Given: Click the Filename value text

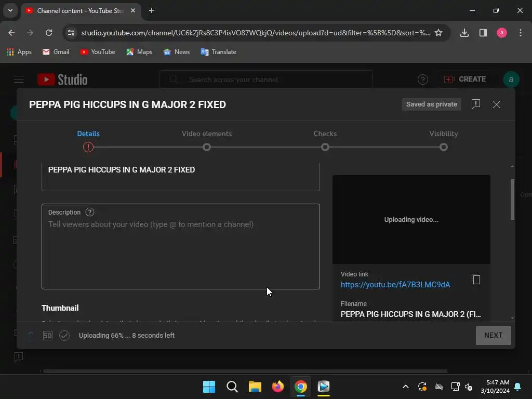Looking at the screenshot, I should tap(410, 314).
